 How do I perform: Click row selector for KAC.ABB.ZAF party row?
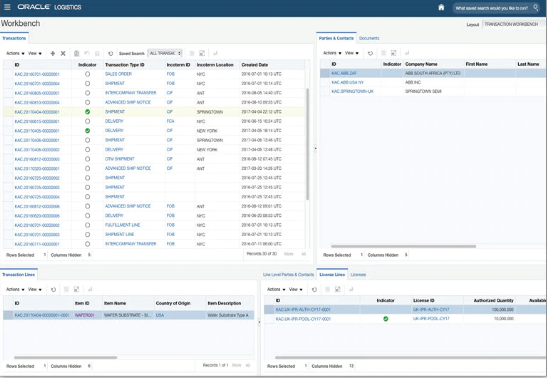[325, 73]
